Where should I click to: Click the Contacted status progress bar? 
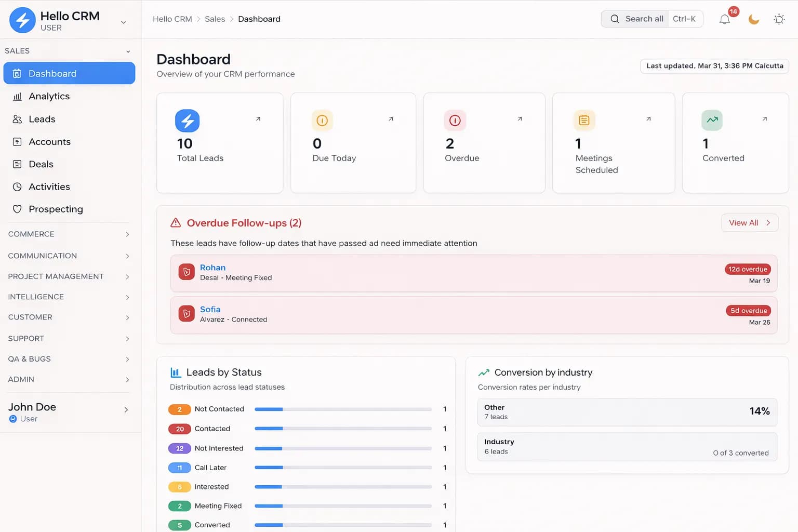click(342, 429)
